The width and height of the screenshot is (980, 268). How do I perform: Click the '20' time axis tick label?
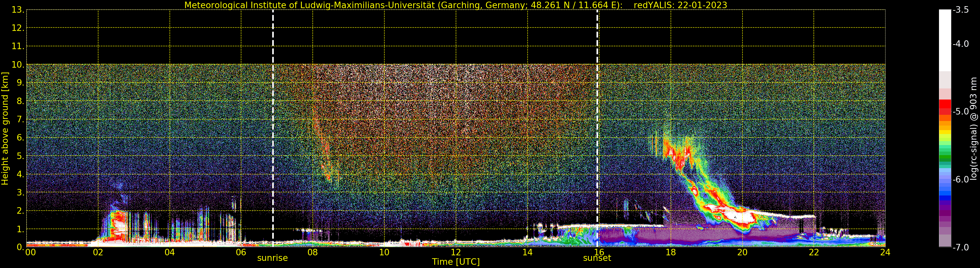click(742, 252)
